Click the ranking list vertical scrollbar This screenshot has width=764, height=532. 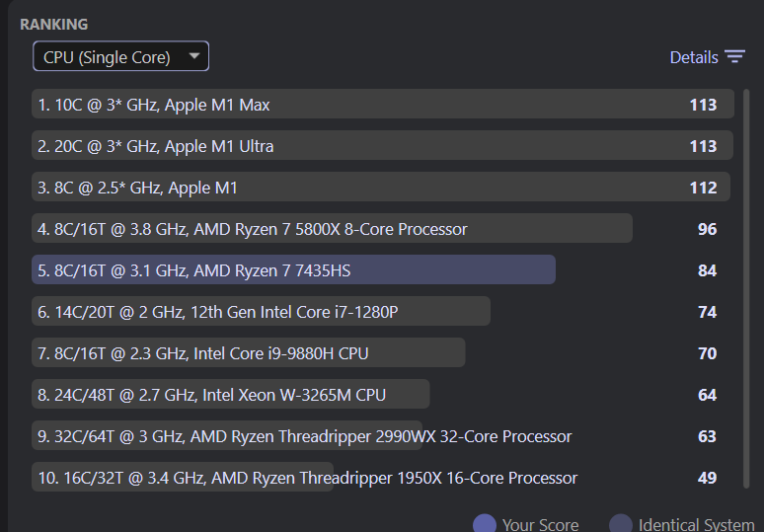tap(746, 286)
